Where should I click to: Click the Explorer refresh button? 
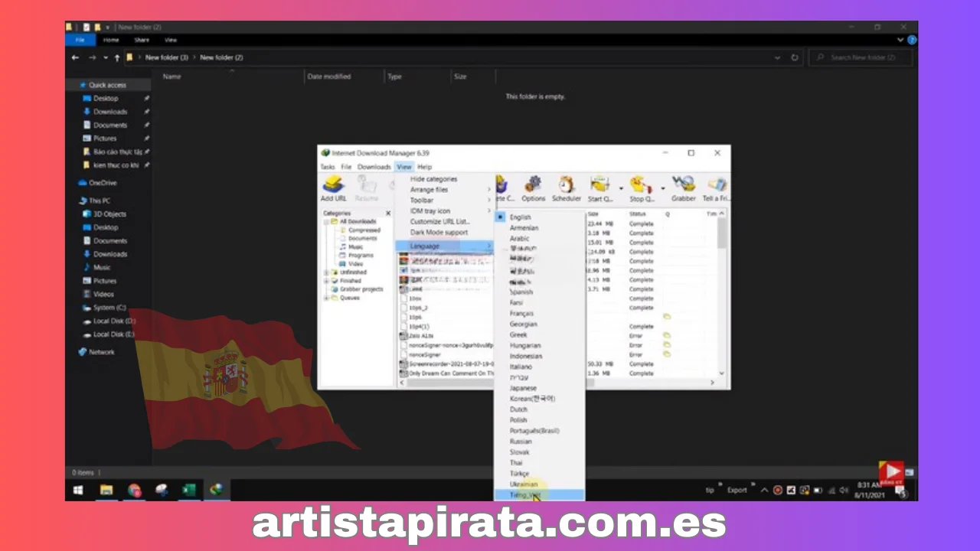pos(795,57)
